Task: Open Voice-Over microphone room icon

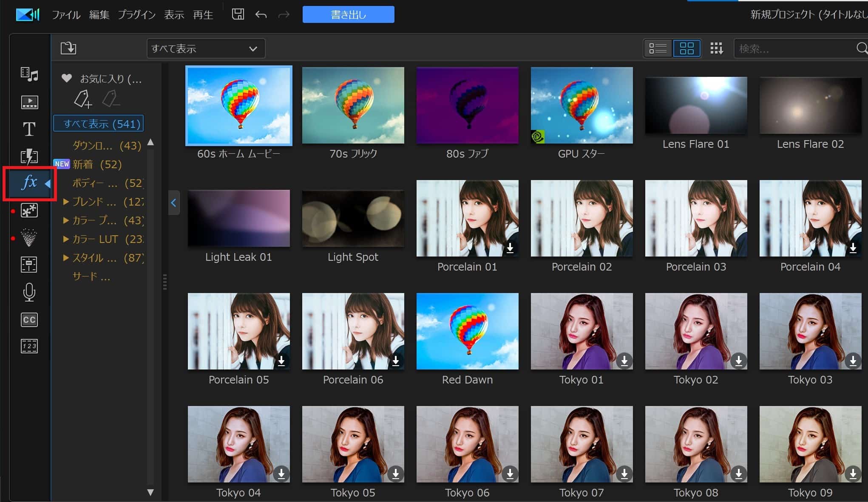Action: (29, 292)
